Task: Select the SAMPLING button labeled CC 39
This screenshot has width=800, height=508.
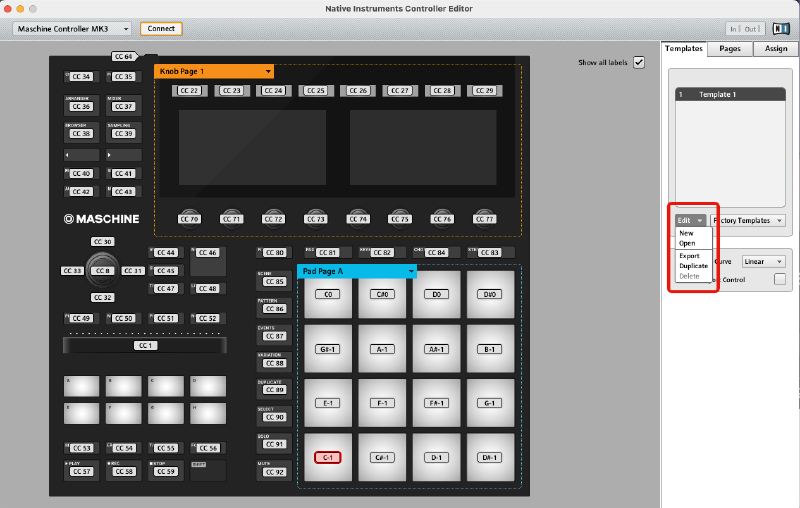Action: (123, 131)
